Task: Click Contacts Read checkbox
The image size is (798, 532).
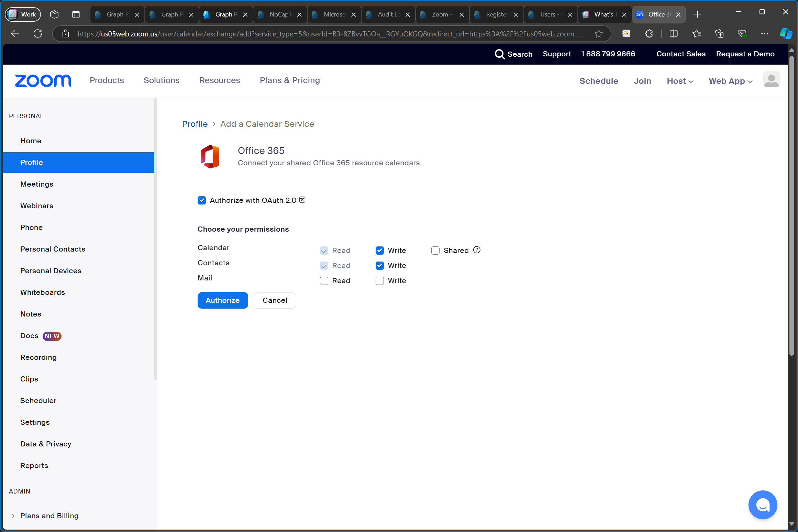Action: pyautogui.click(x=324, y=266)
